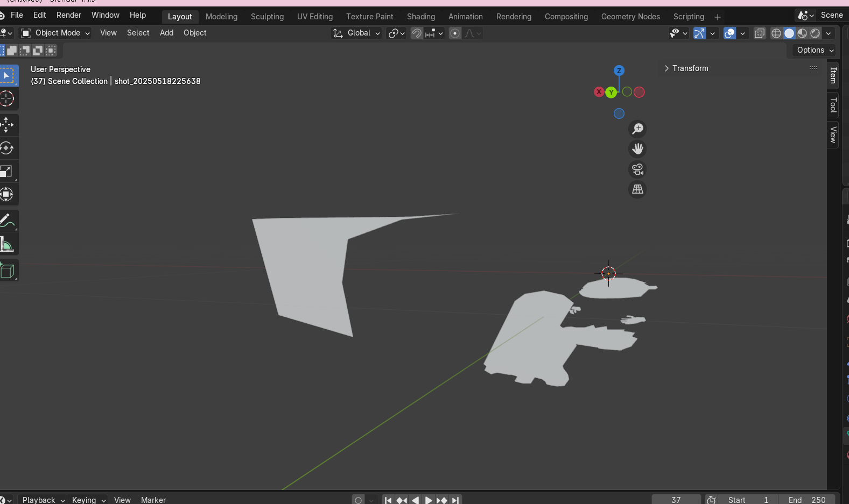Select the Transform tool
Screen dimensions: 849x504
point(8,194)
